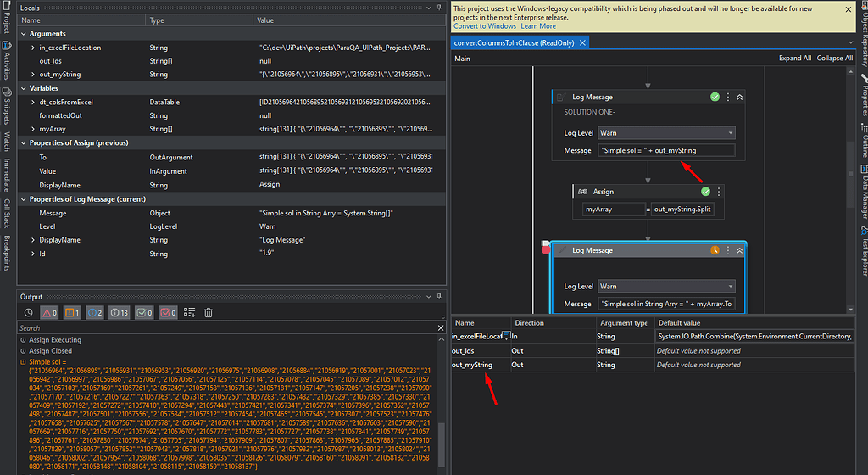Collapse Properties of Assign (previous) group
This screenshot has height=475, width=868.
click(24, 142)
